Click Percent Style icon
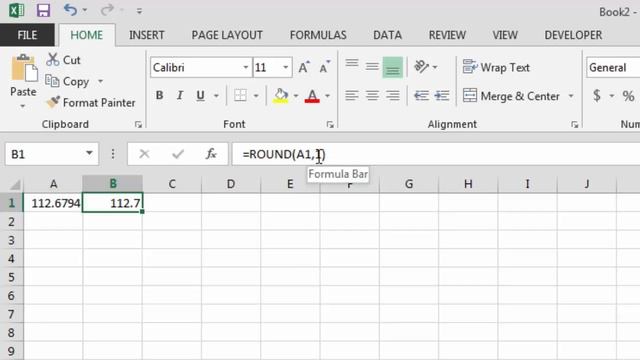Viewport: 640px width, 360px height. 629,96
